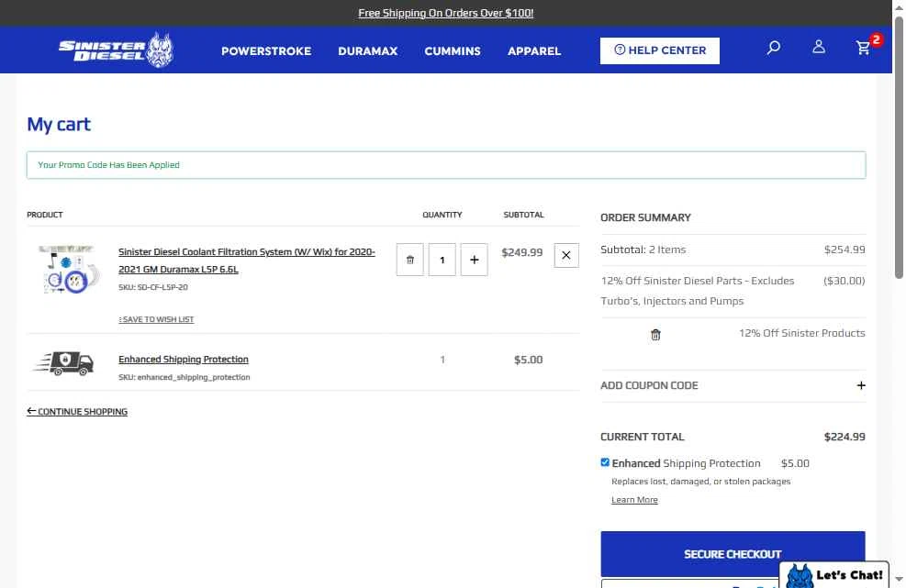Click the $249.99 item subtotal

(x=521, y=252)
